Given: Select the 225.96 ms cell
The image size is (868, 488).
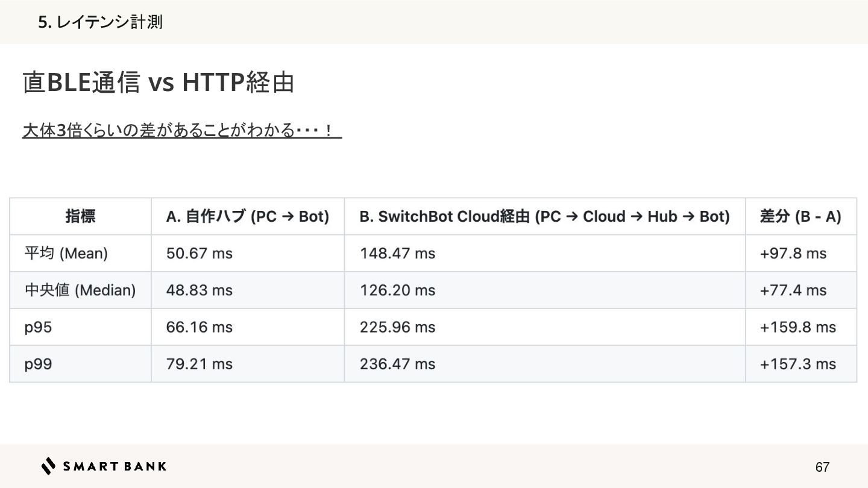Looking at the screenshot, I should click(x=397, y=327).
